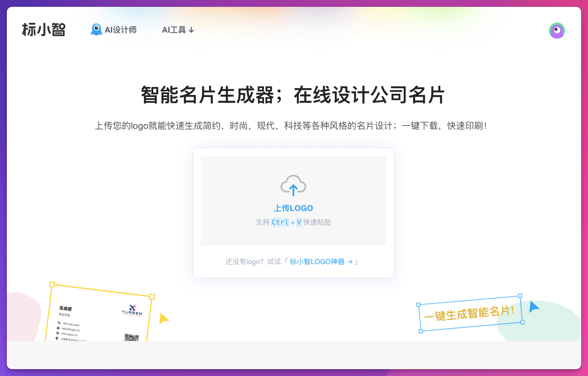This screenshot has height=376, width=588.
Task: Click the blue cursor arrow graphic
Action: click(x=534, y=307)
